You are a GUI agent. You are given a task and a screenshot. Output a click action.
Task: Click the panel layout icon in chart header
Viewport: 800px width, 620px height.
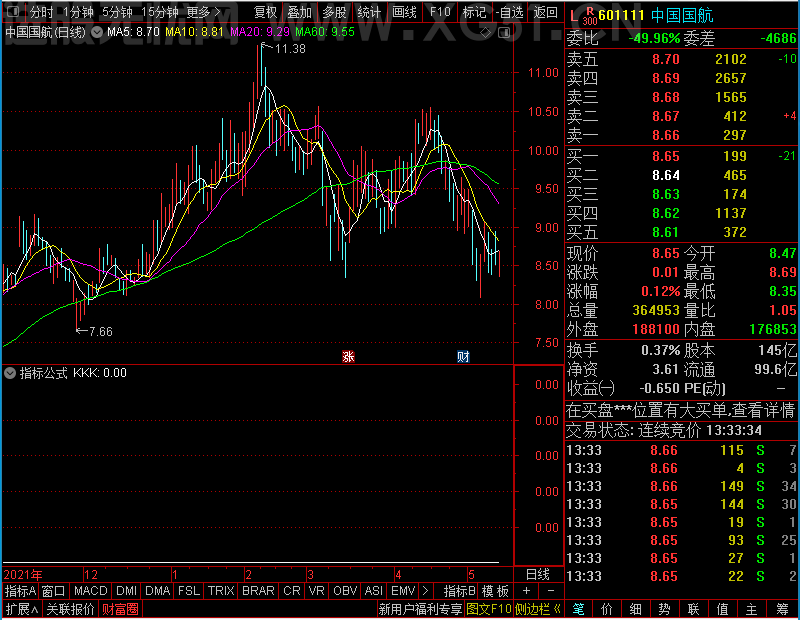click(x=504, y=33)
